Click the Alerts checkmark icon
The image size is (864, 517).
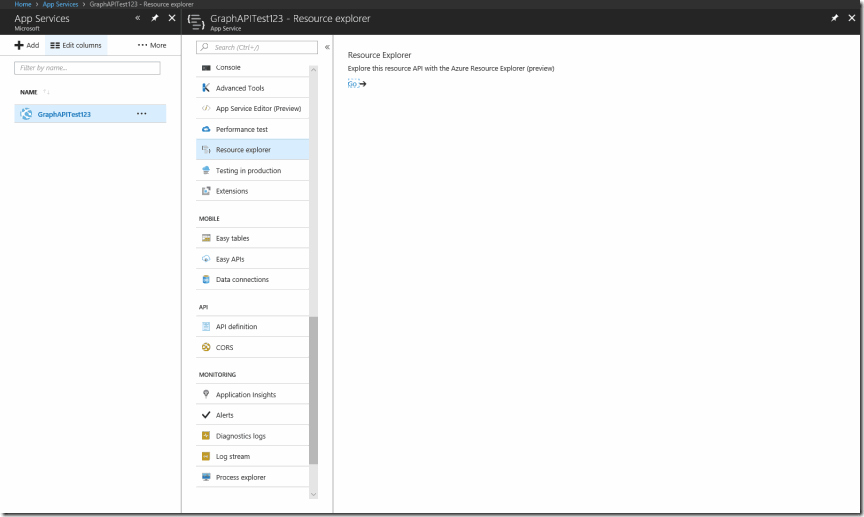point(206,415)
